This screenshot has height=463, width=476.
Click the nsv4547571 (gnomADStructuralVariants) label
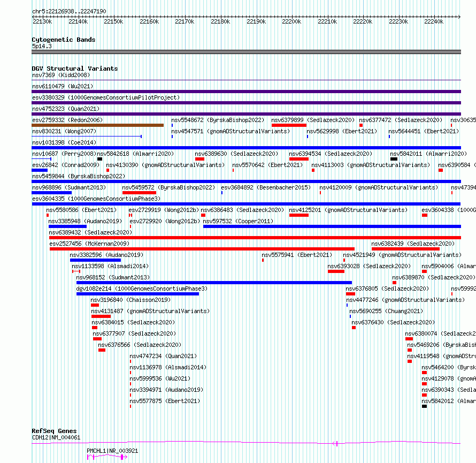(x=231, y=131)
